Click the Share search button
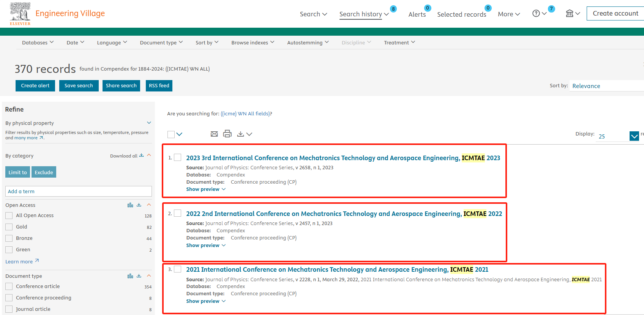The image size is (644, 315). point(121,86)
